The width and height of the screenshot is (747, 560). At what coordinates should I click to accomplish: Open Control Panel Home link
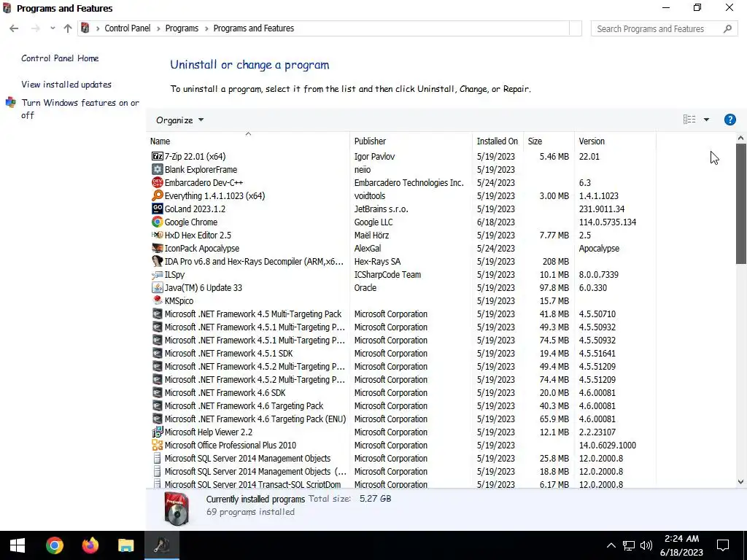pyautogui.click(x=60, y=58)
